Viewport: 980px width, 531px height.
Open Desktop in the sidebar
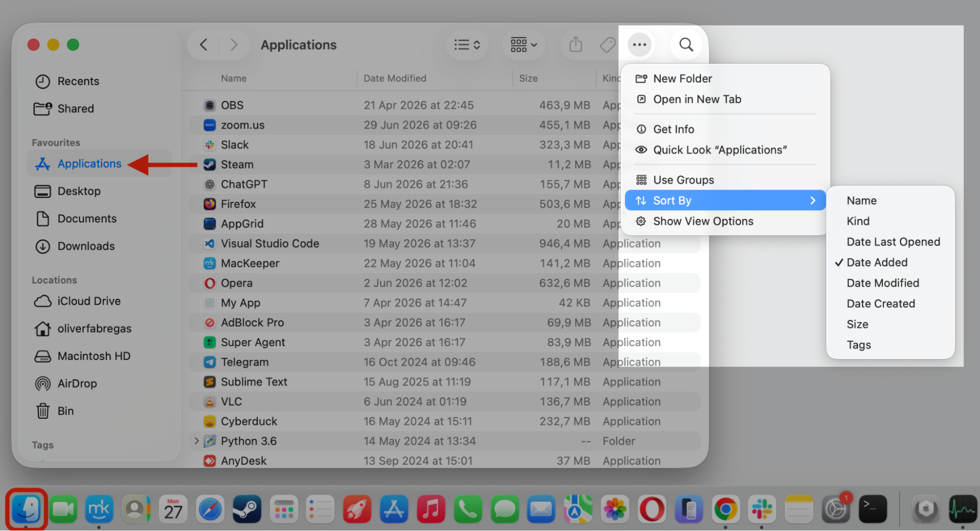(x=100, y=191)
